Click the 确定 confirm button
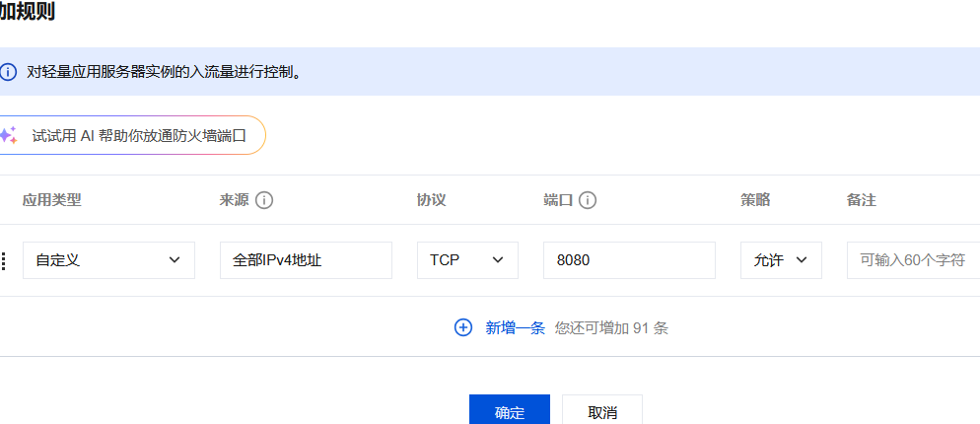 pyautogui.click(x=510, y=409)
